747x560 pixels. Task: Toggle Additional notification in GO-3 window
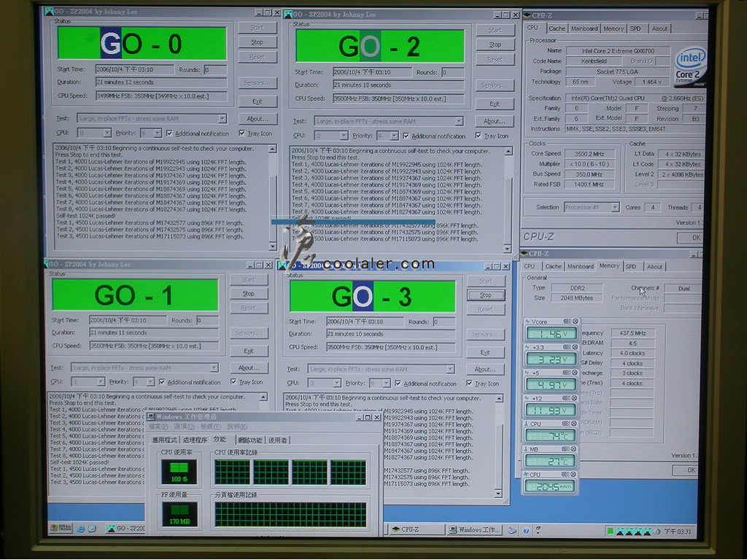pyautogui.click(x=398, y=384)
